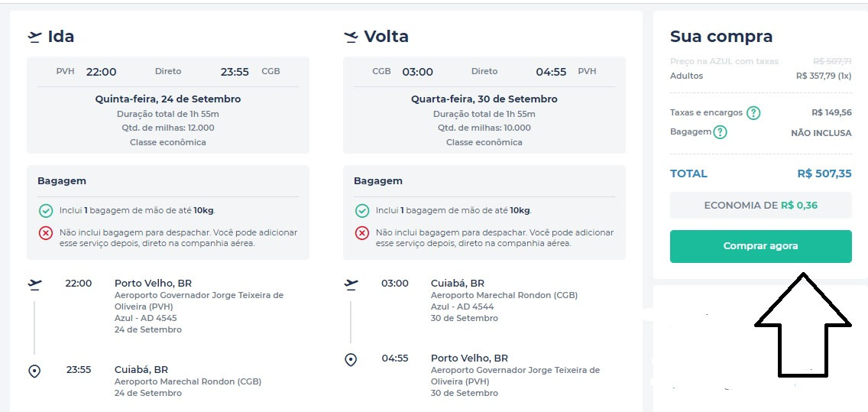The width and height of the screenshot is (868, 412).
Task: Click plane icon beside 22:00 Porto Velho
Action: pos(34,284)
